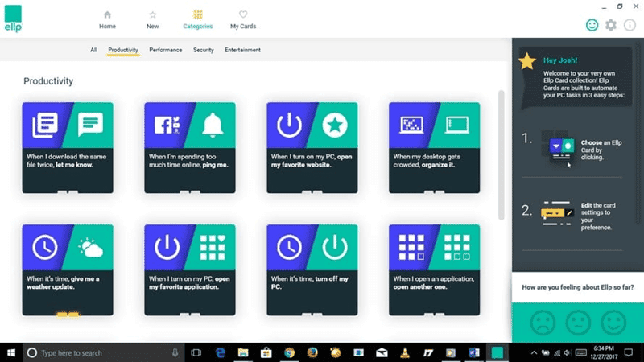Switch to the Security category
Screen dimensions: 644x362
coord(204,50)
